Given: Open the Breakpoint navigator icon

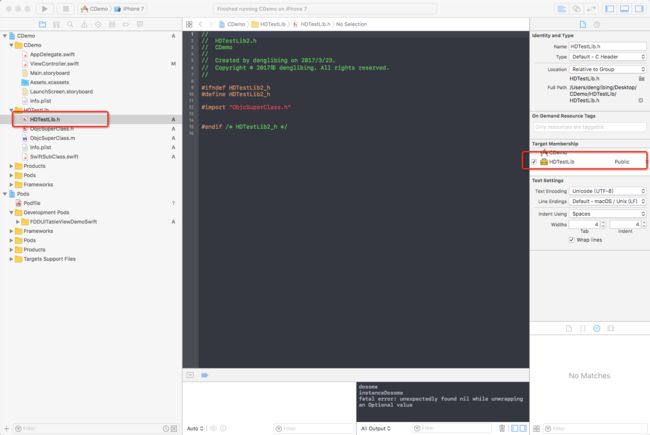Looking at the screenshot, I should coord(126,24).
